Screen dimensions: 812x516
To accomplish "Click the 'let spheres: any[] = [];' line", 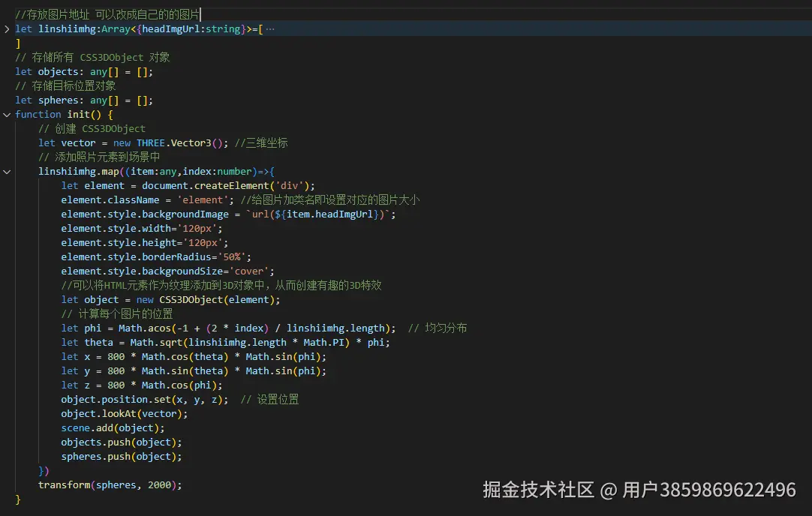I will tap(84, 100).
